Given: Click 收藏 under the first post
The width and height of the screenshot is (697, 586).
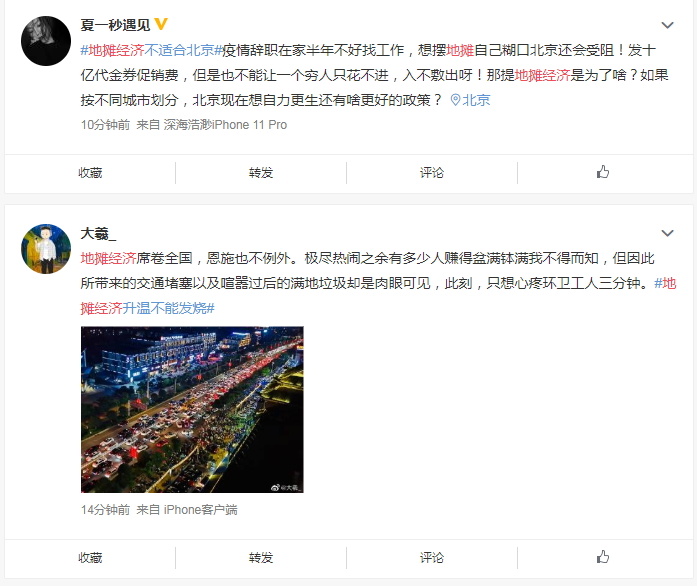Looking at the screenshot, I should pyautogui.click(x=90, y=173).
